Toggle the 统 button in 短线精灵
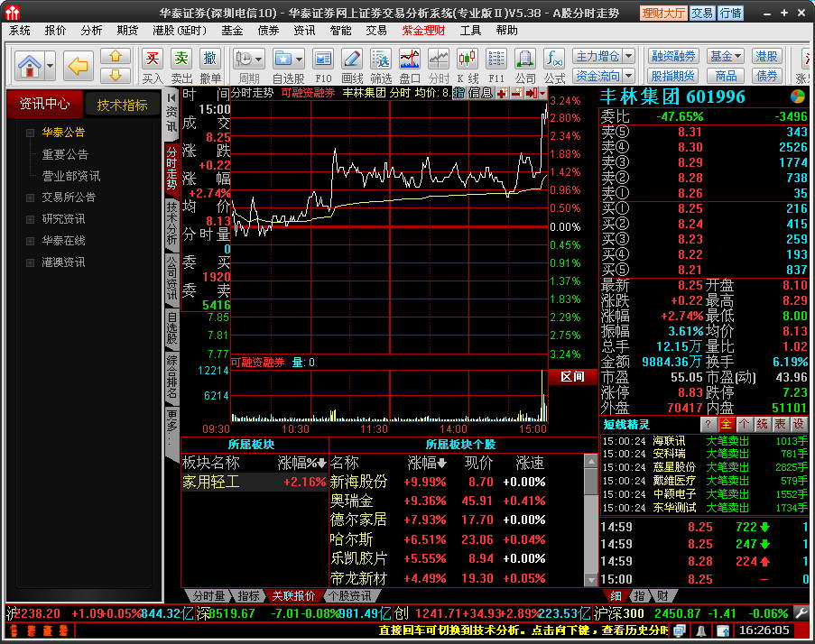Viewport: 815px width, 644px height. coord(762,424)
